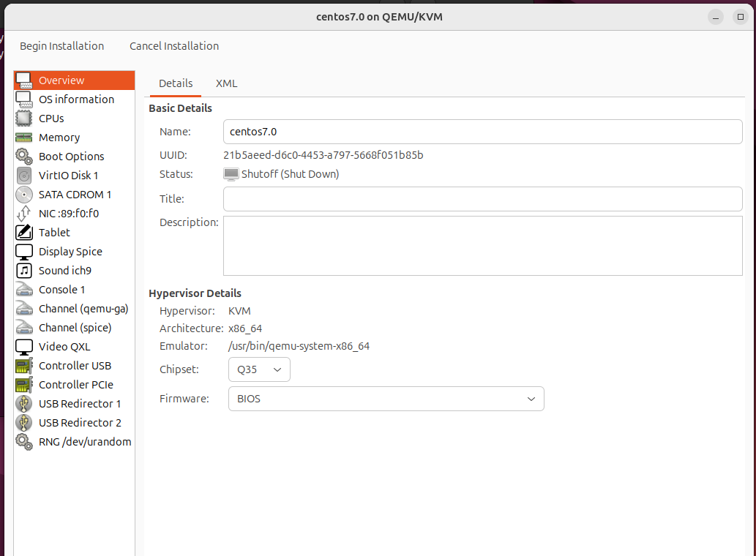The width and height of the screenshot is (756, 556).
Task: Click the Channel (spice) port icon
Action: tap(23, 328)
